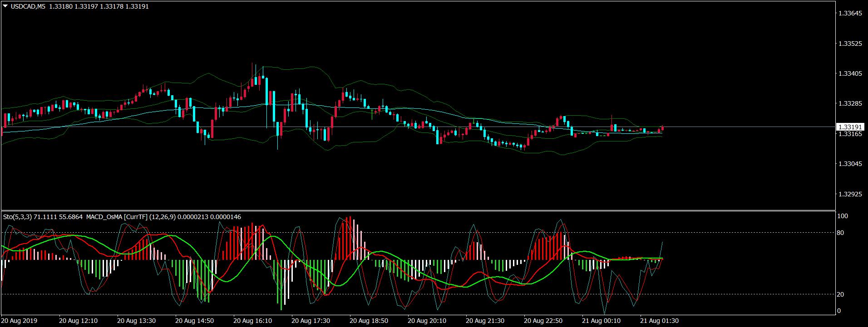Click the 20 Aug 22:50 time label
The height and width of the screenshot is (327, 868).
point(543,321)
